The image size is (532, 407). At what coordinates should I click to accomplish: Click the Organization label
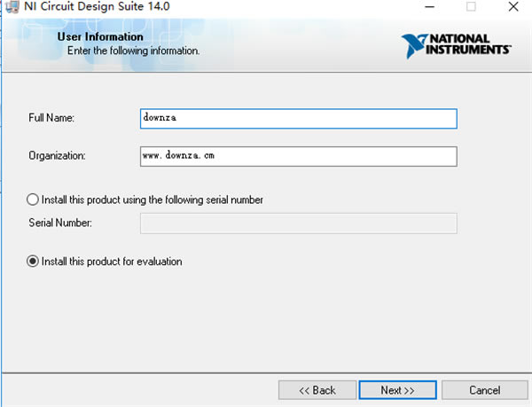[57, 156]
